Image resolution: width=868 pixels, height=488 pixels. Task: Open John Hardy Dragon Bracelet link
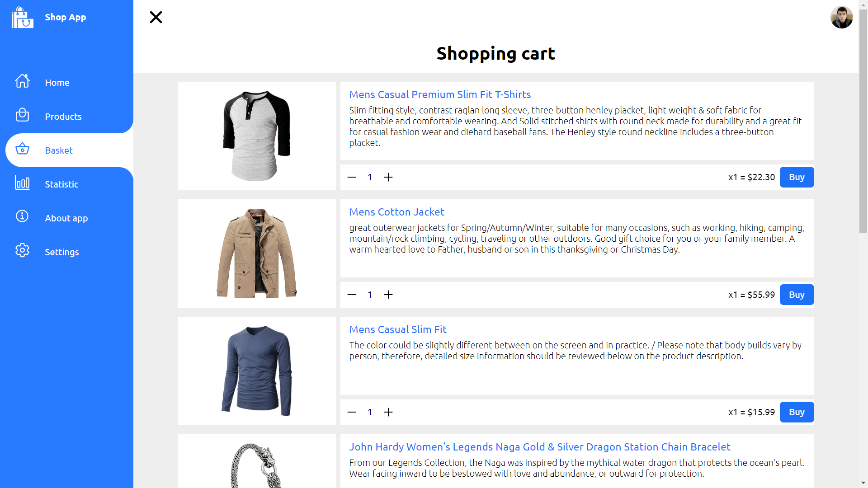click(539, 447)
